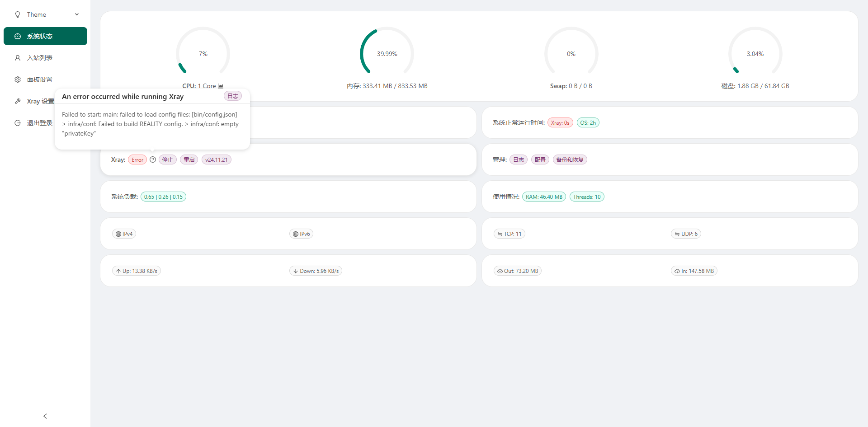Open the 系统状态 menu item
This screenshot has height=427, width=868.
45,36
